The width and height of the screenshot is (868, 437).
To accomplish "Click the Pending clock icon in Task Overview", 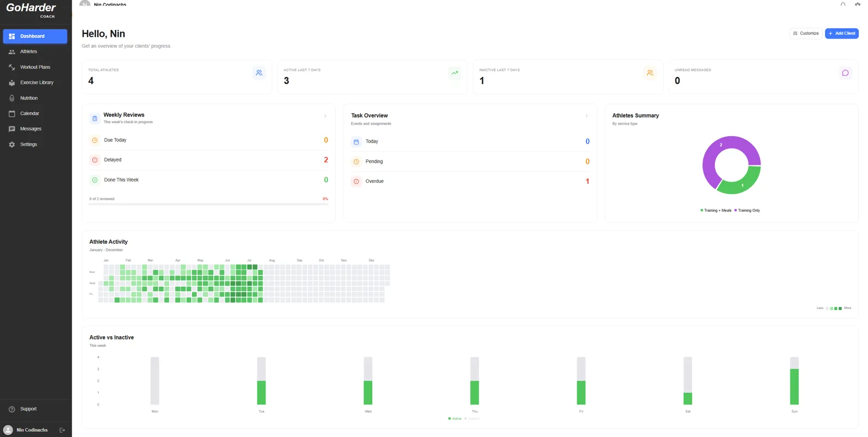I will coord(356,162).
